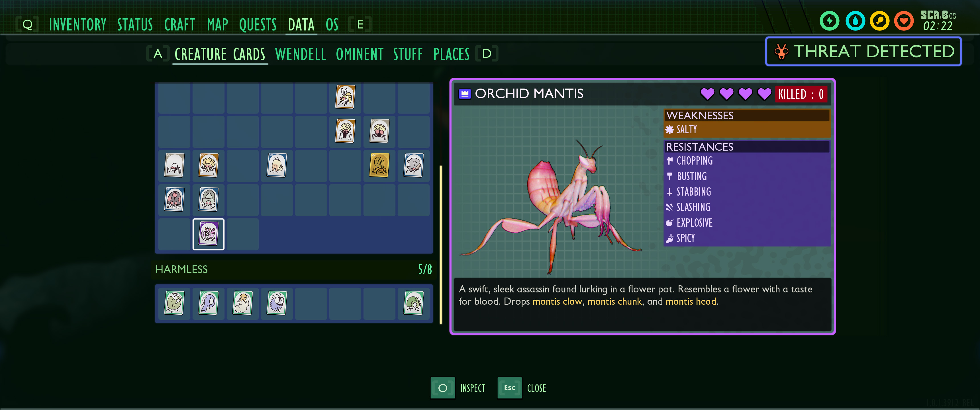
Task: Select the mosquito creature card
Action: click(345, 97)
